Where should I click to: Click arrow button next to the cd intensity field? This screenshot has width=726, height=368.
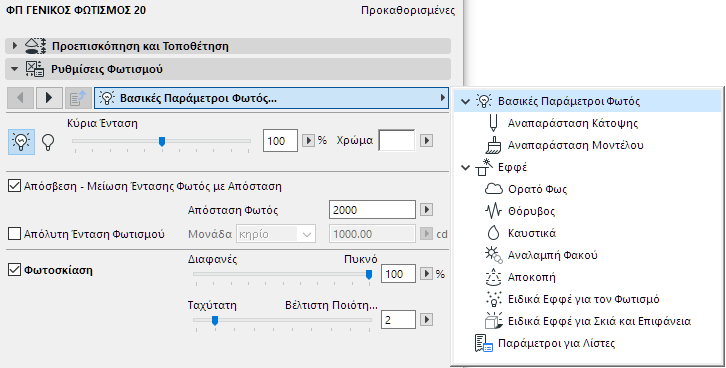click(x=426, y=234)
